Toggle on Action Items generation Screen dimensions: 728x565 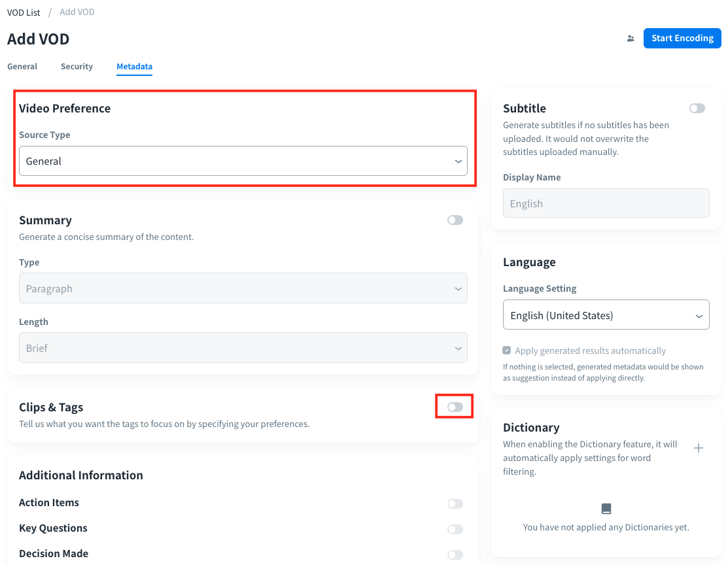[455, 503]
